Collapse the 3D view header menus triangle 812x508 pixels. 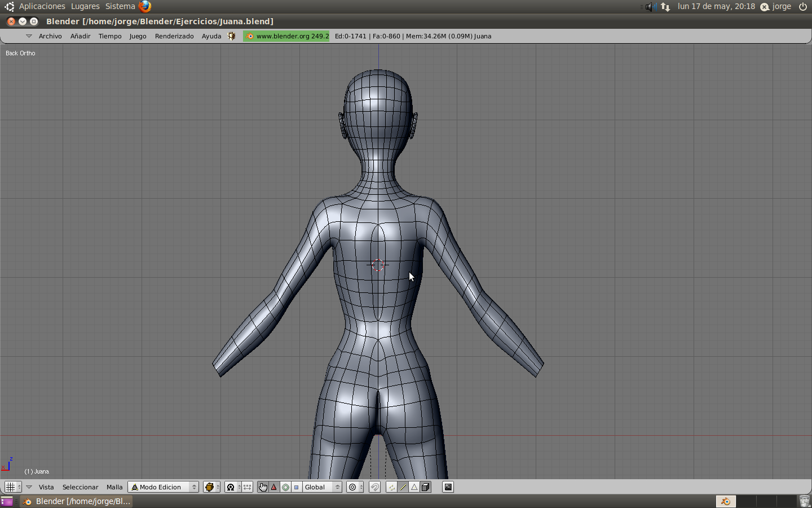point(29,487)
